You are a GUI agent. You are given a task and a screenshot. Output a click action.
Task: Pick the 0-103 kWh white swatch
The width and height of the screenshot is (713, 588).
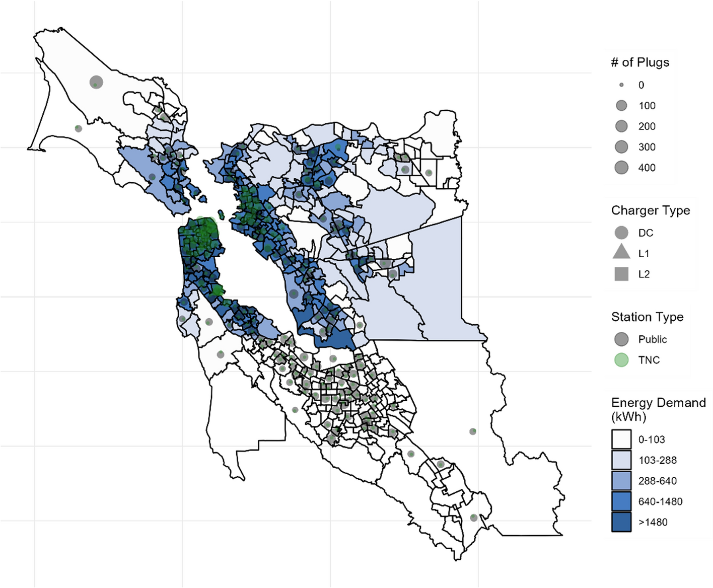[x=621, y=439]
